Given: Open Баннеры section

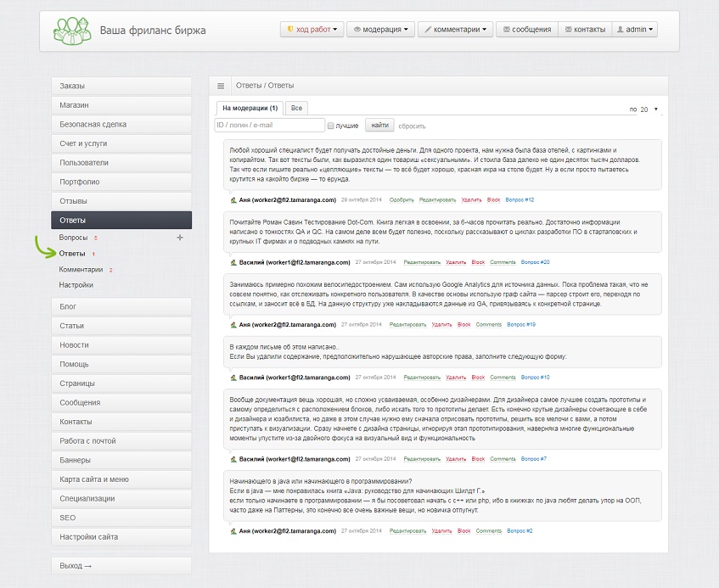Looking at the screenshot, I should tap(121, 461).
